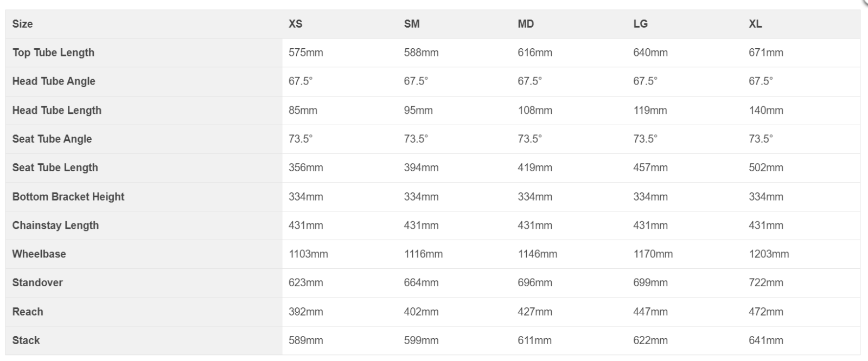
Task: Select the 671mm Top Tube Length value
Action: (766, 53)
